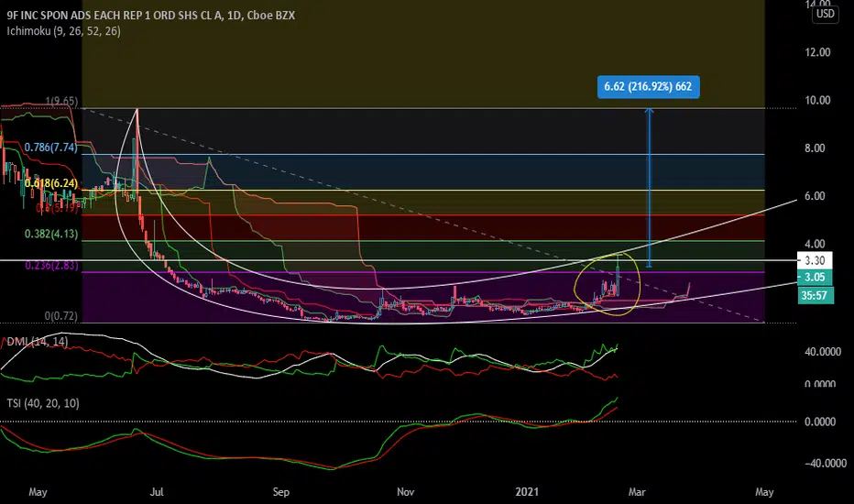Click the blue 6.62 (216.92%) measurement label
This screenshot has height=504, width=854.
[x=649, y=88]
